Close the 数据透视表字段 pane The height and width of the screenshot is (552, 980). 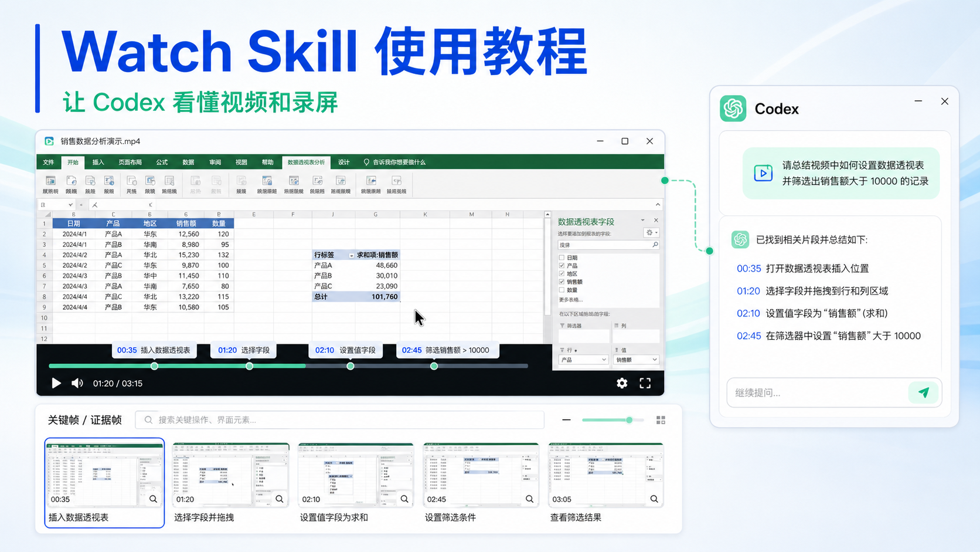(x=656, y=221)
